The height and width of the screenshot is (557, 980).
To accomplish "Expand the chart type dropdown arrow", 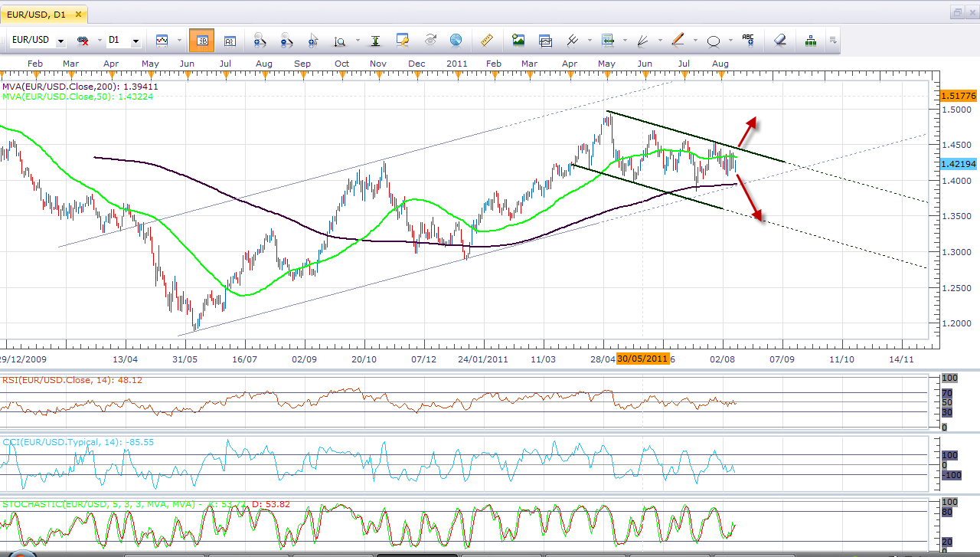I will [179, 40].
